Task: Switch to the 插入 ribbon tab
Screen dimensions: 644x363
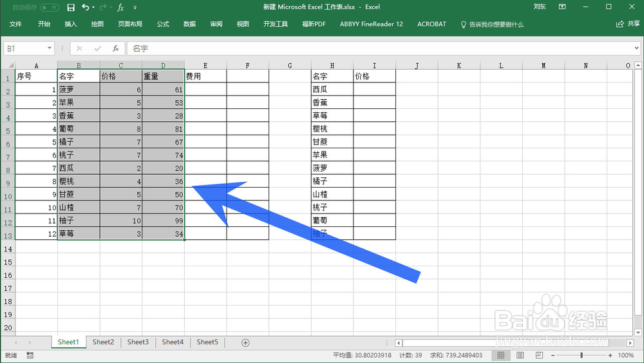Action: pos(71,24)
